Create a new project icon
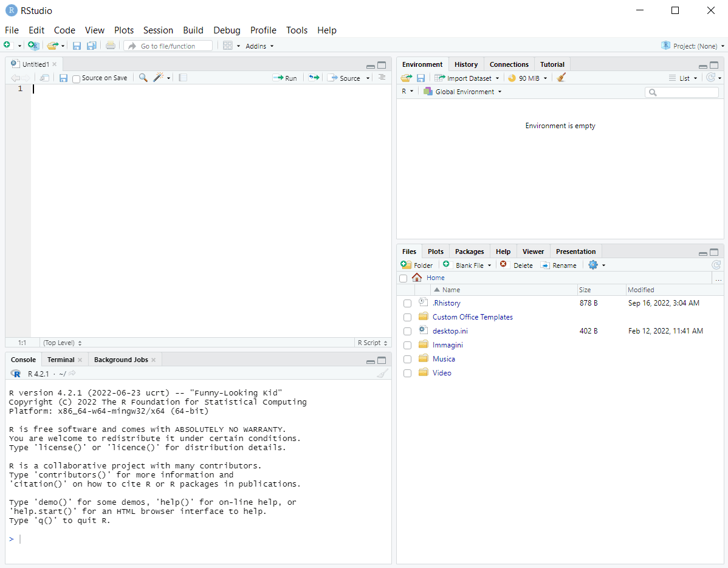Viewport: 728px width, 568px height. [x=33, y=46]
